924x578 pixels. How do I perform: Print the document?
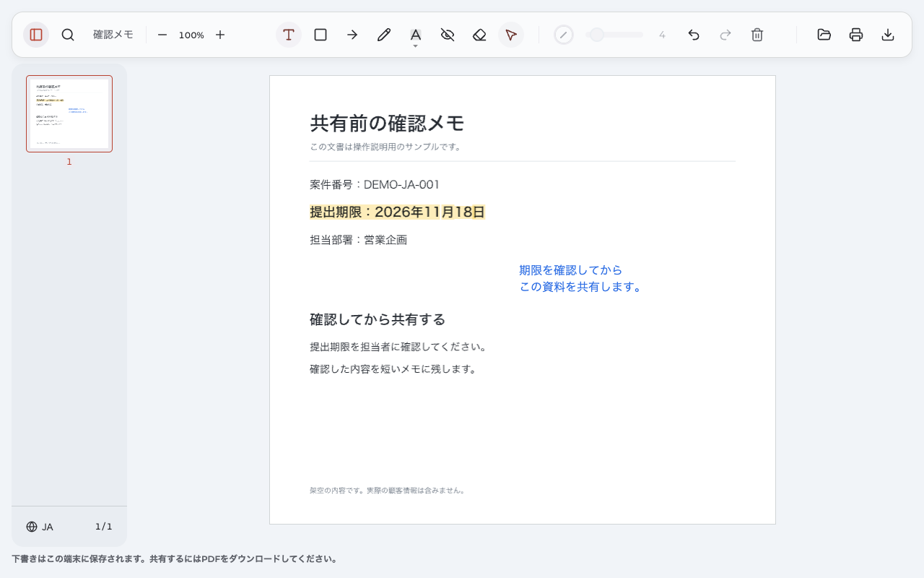tap(856, 35)
